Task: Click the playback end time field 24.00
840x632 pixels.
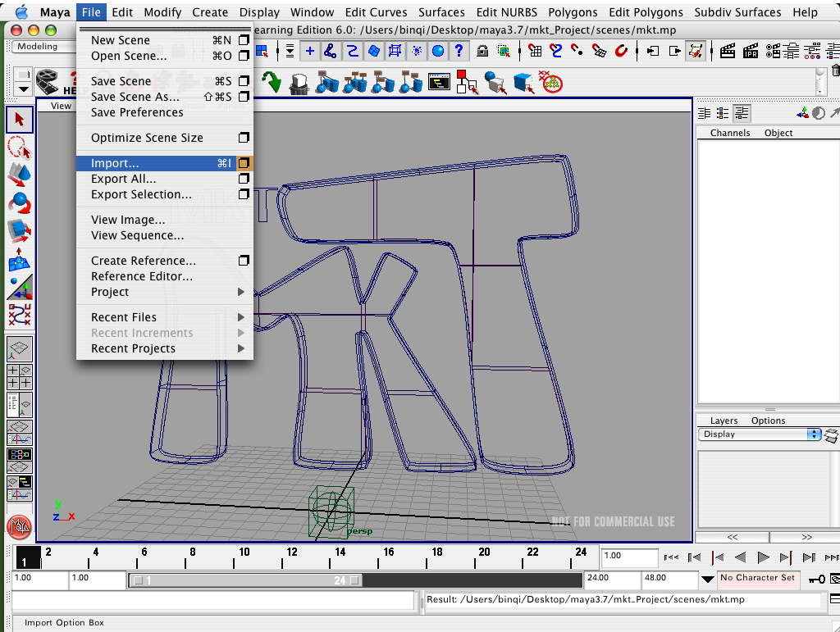Action: click(x=612, y=579)
